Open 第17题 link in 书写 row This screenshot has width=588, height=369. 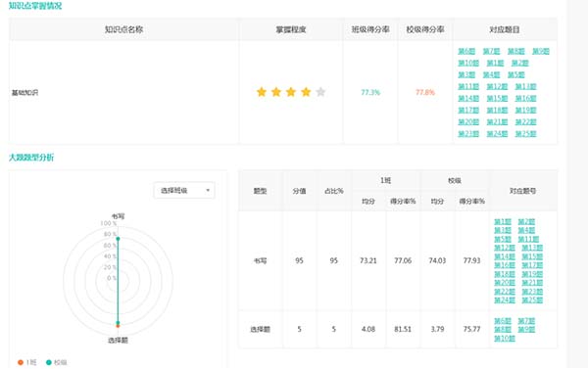coord(532,265)
